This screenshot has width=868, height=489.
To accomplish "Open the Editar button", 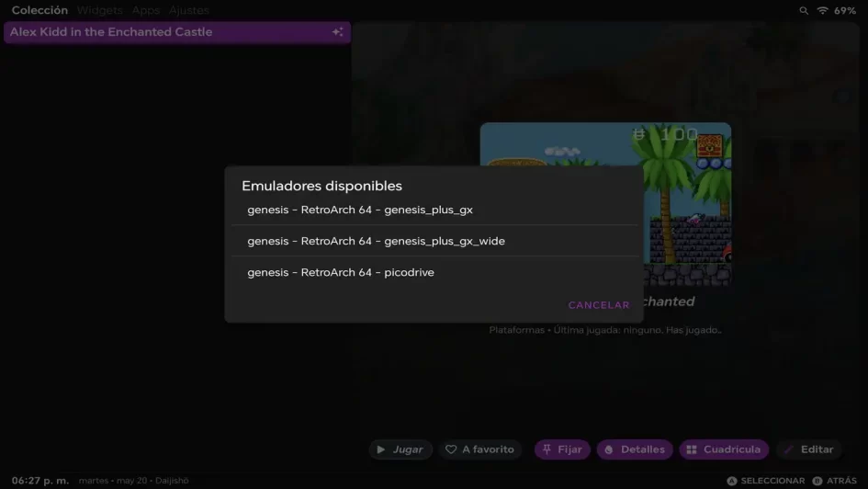I will tap(809, 449).
